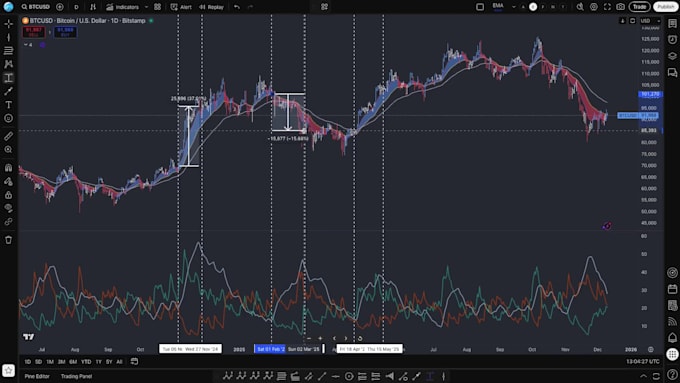This screenshot has height=383, width=680.
Task: Open quick search magnifier icon
Action: pyautogui.click(x=580, y=7)
